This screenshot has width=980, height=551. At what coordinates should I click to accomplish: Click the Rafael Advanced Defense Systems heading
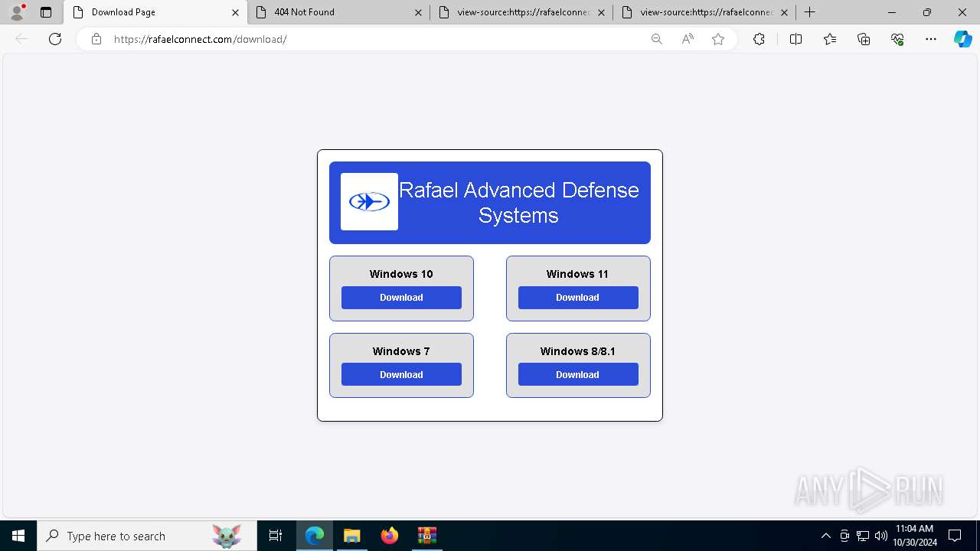coord(518,202)
